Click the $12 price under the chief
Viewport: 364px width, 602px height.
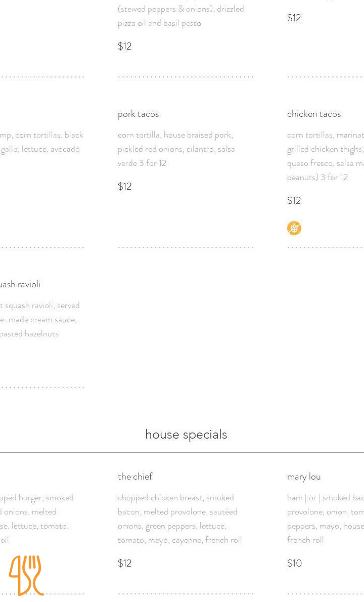tap(125, 563)
